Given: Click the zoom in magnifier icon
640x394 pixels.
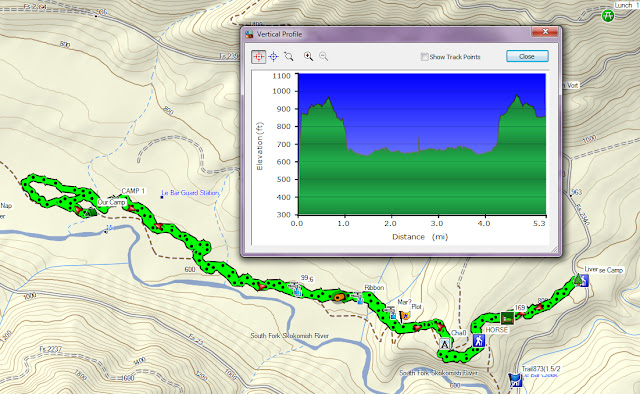Looking at the screenshot, I should pos(309,56).
